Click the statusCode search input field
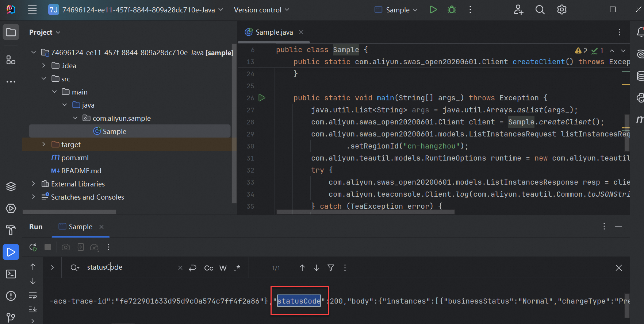 pos(131,267)
